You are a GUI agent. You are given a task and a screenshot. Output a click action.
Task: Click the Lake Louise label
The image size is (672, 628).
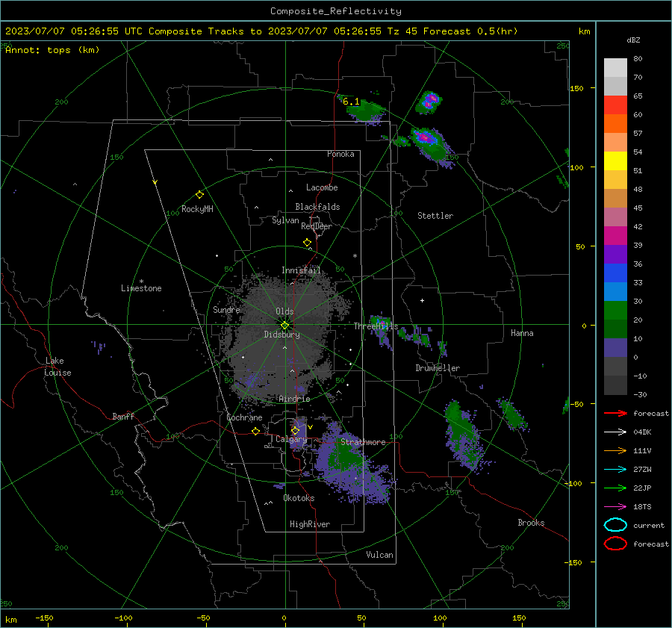click(58, 367)
